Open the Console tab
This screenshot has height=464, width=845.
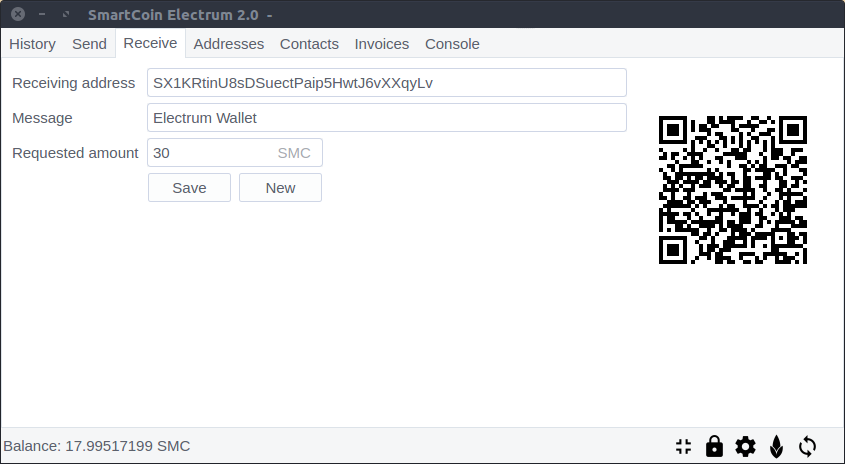pos(452,44)
